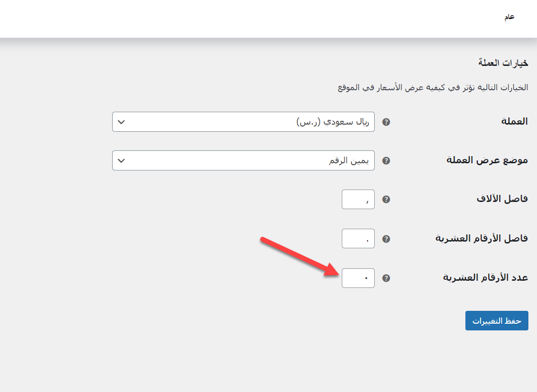The height and width of the screenshot is (392, 537).
Task: Select the number of decimals input box
Action: 358,278
